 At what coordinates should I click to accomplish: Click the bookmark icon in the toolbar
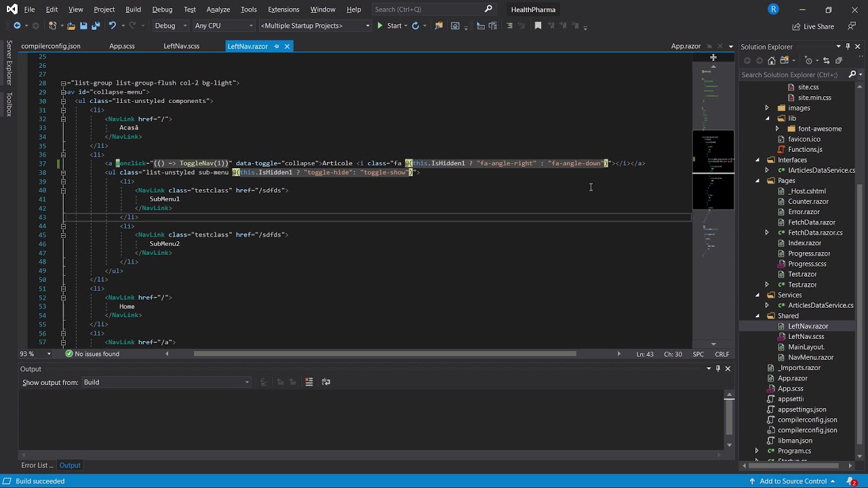pyautogui.click(x=538, y=26)
